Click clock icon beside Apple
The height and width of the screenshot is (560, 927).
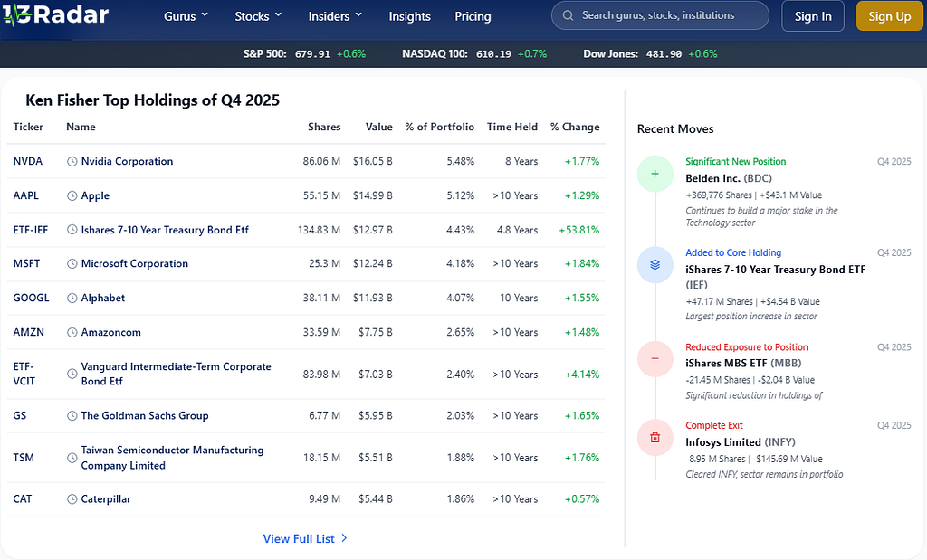(x=72, y=195)
